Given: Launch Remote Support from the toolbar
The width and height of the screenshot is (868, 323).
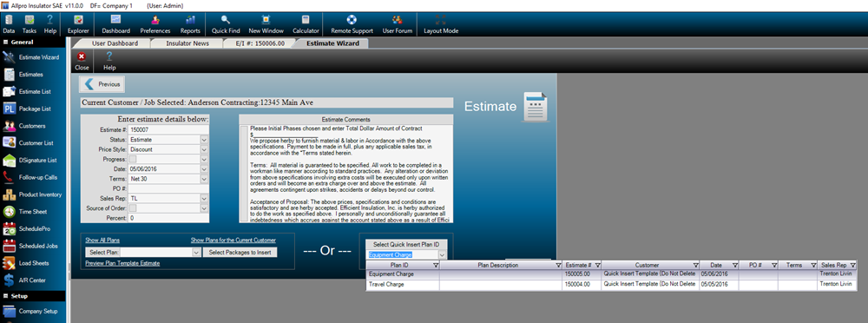Looking at the screenshot, I should click(352, 24).
